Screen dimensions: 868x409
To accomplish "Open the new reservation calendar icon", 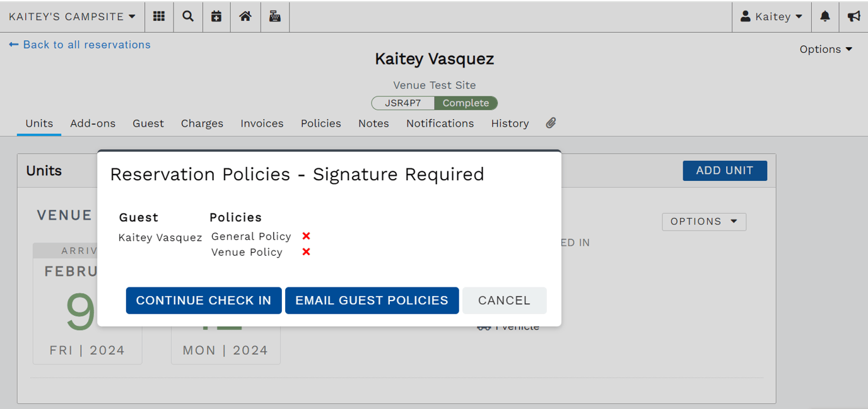I will click(x=216, y=16).
